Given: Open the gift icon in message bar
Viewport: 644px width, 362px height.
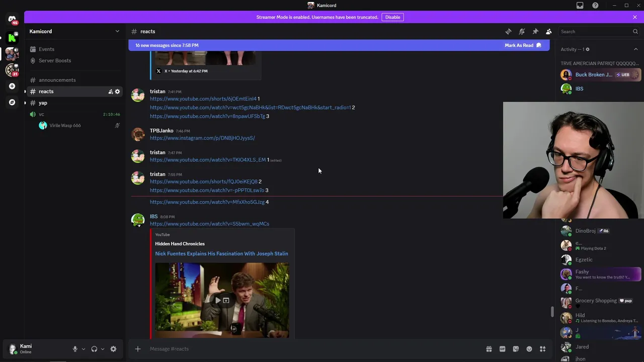Looking at the screenshot, I should coord(489,349).
